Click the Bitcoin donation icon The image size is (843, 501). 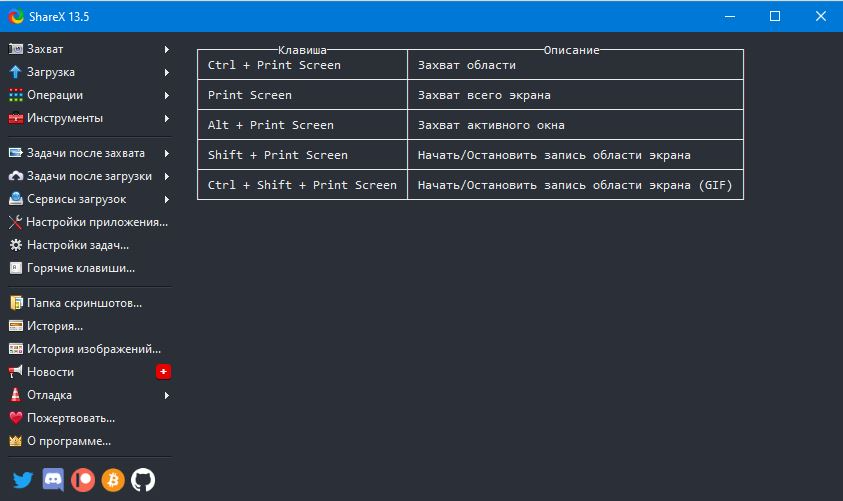point(113,480)
